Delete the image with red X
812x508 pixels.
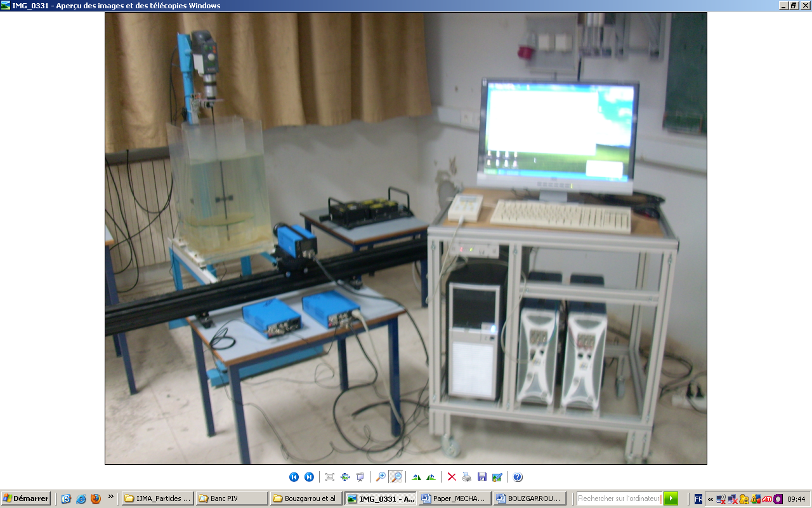pyautogui.click(x=452, y=477)
